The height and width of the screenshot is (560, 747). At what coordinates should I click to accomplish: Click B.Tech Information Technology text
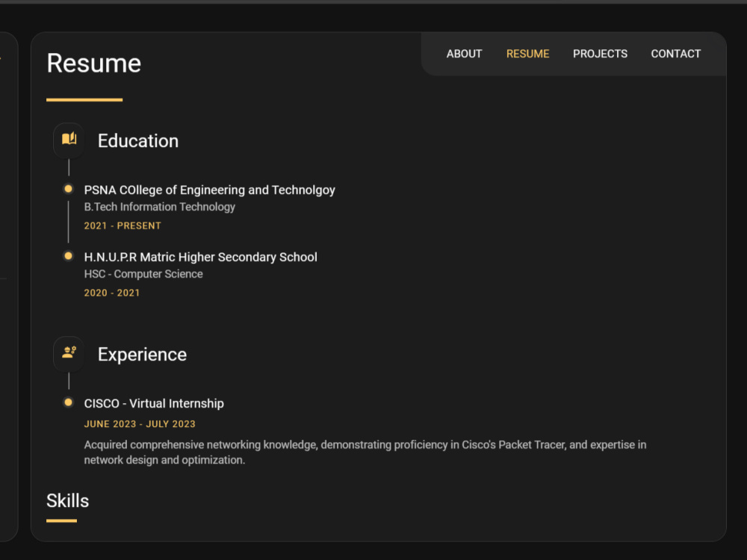pyautogui.click(x=160, y=207)
